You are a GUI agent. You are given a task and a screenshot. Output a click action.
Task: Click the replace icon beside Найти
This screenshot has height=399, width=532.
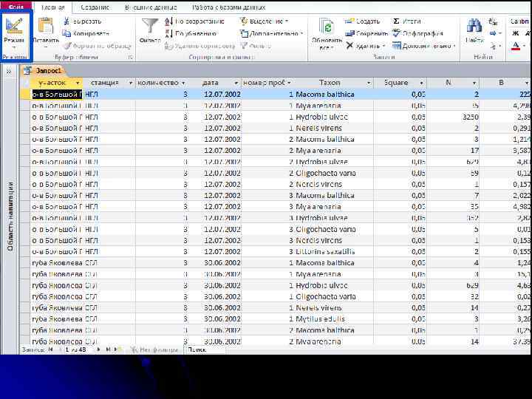click(x=493, y=21)
